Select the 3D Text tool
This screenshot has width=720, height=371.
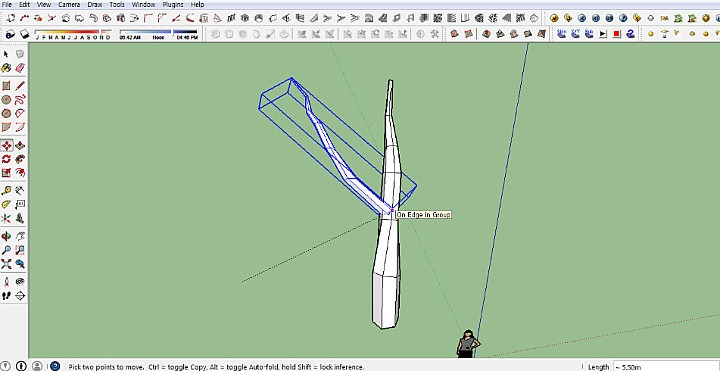tap(20, 218)
